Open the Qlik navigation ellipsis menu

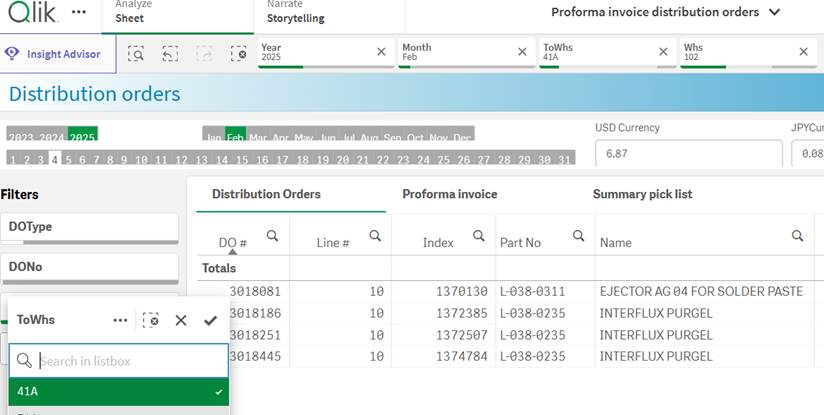pos(79,12)
